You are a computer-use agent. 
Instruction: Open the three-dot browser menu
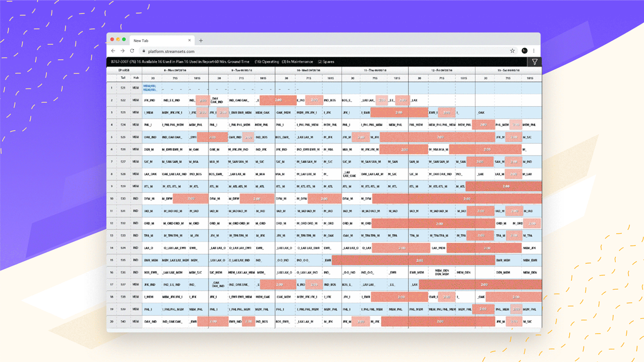[x=534, y=51]
